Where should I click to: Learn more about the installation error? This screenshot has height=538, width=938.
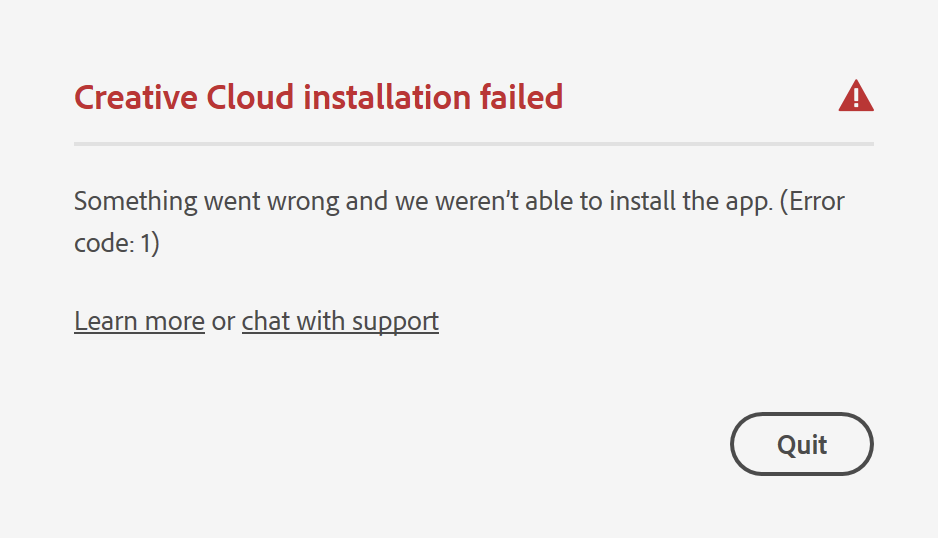click(139, 321)
